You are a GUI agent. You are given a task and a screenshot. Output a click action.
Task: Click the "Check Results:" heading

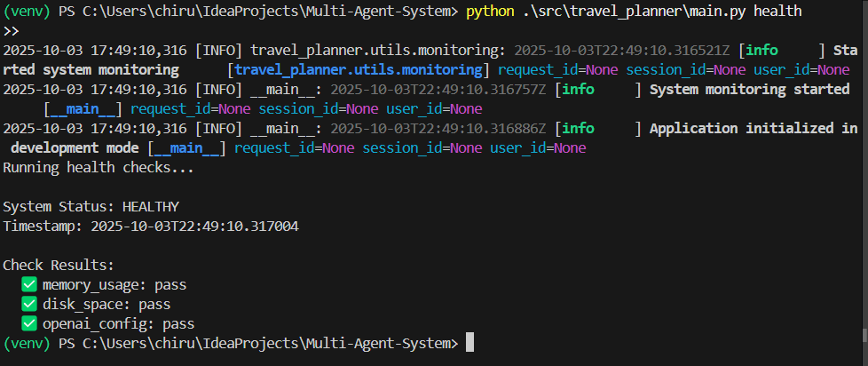point(59,265)
